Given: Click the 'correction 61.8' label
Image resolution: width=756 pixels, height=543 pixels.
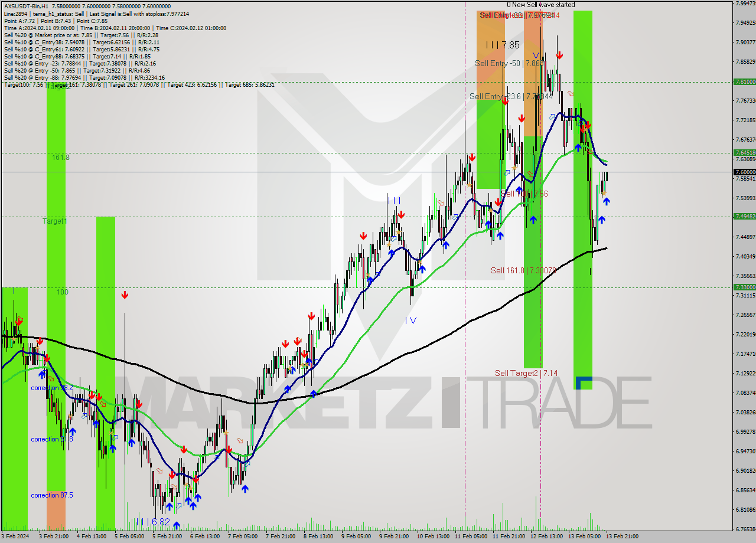Looking at the screenshot, I should (52, 439).
